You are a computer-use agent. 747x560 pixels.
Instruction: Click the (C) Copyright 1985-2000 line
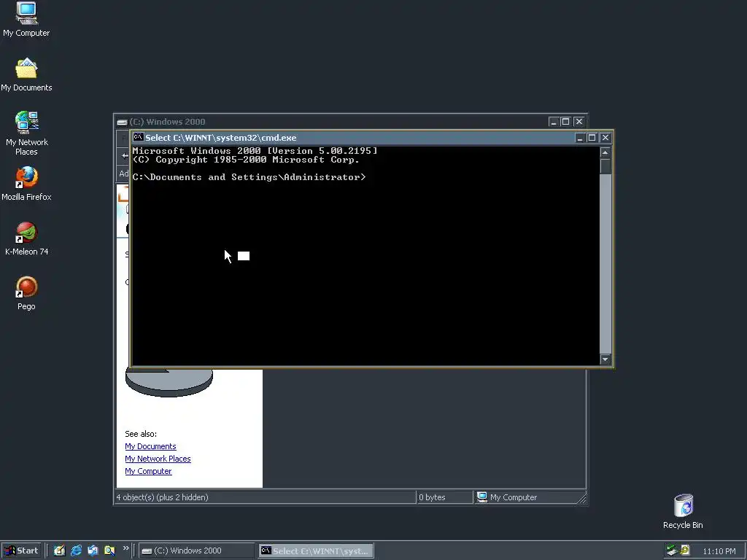pos(246,160)
